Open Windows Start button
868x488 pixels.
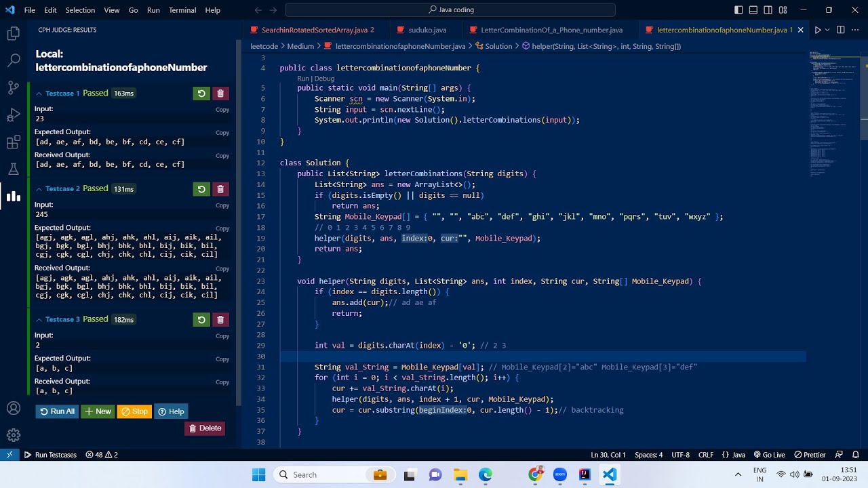click(x=258, y=474)
